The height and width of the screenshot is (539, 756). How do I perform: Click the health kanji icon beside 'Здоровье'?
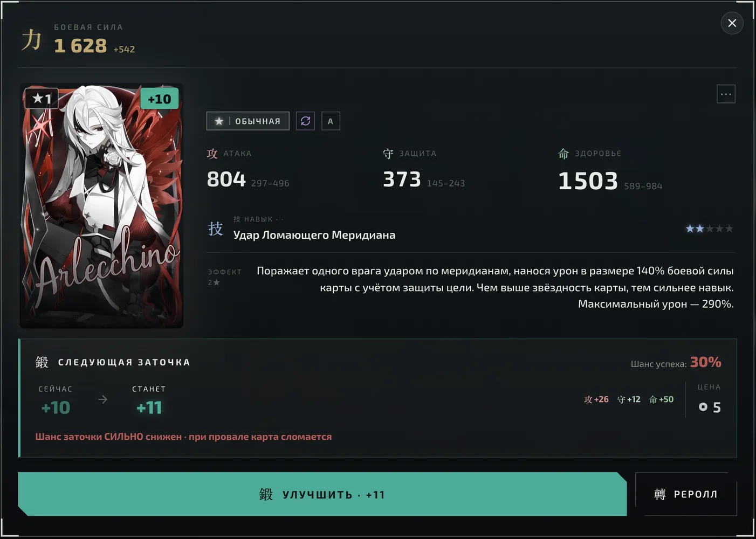click(x=563, y=154)
